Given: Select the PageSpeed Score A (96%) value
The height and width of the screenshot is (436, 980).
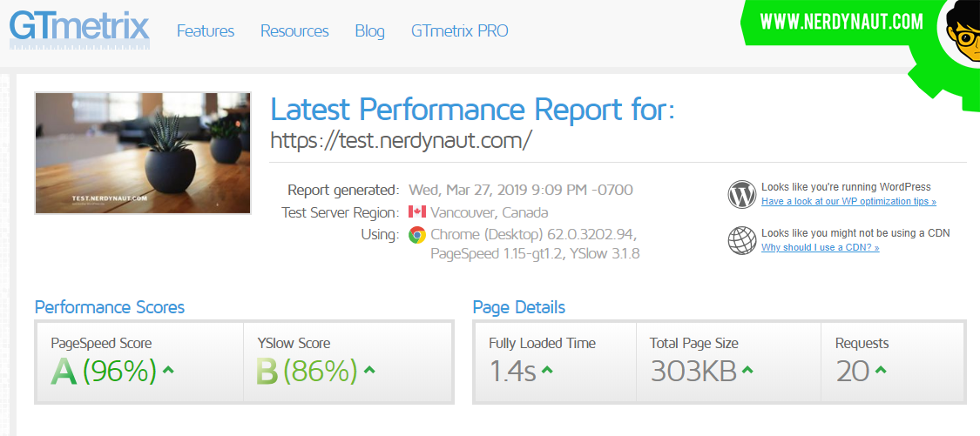Looking at the screenshot, I should click(105, 372).
